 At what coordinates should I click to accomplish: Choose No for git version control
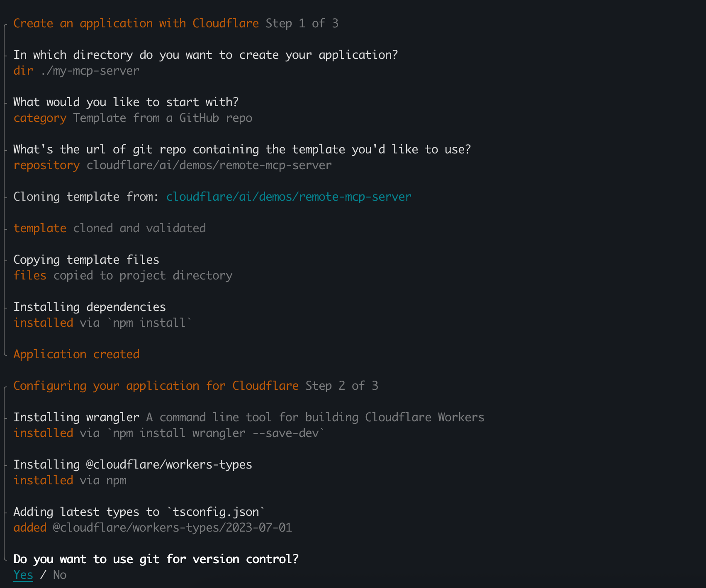click(x=60, y=575)
